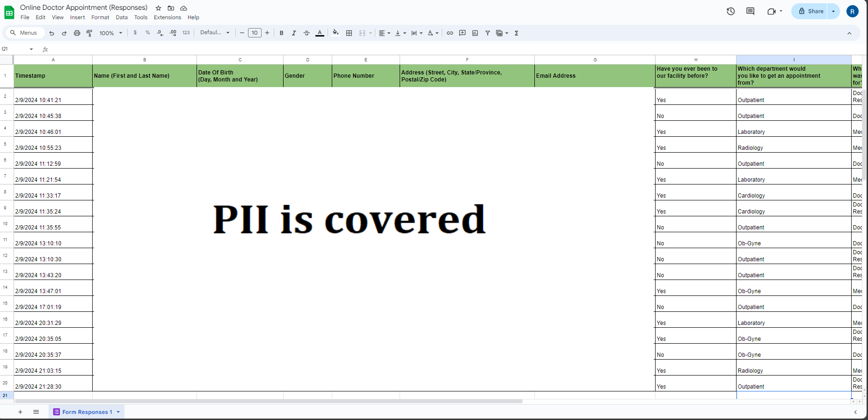Screen dimensions: 868x420
Task: Increase decimal places icon
Action: click(173, 33)
